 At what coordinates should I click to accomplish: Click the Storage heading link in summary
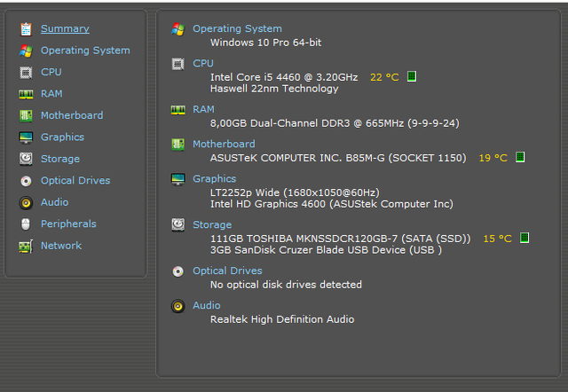(x=212, y=224)
